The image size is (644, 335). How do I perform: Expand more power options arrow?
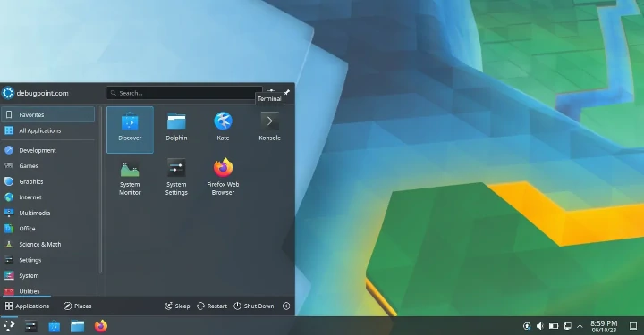point(286,306)
